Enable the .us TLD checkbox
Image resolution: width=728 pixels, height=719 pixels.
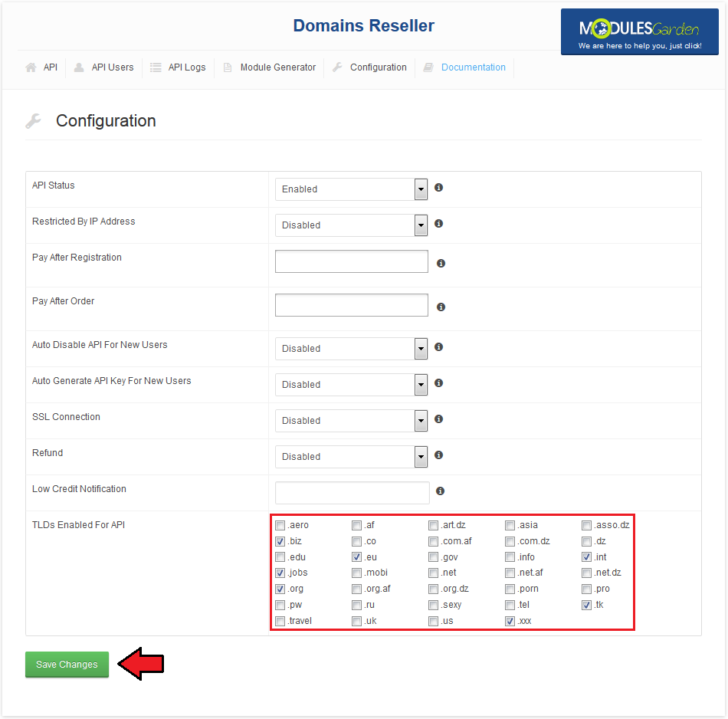433,621
